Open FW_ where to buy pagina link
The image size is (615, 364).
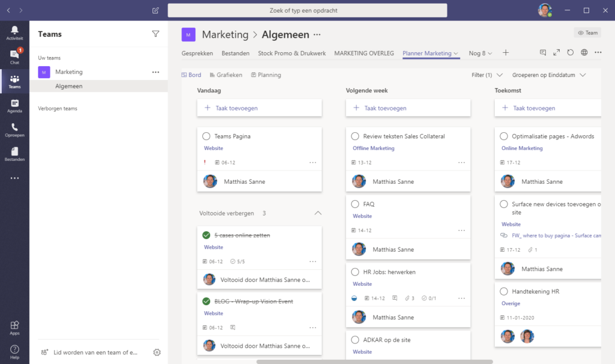click(556, 235)
